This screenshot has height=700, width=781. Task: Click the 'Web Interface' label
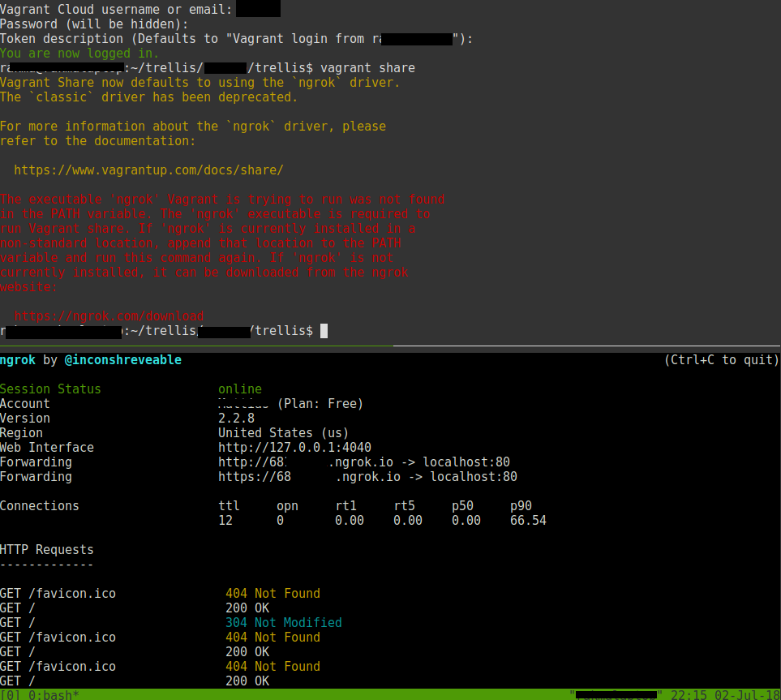tap(47, 448)
